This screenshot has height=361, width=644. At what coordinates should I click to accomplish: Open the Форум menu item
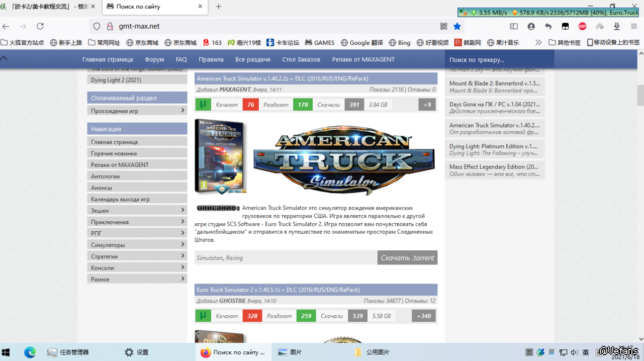tap(154, 59)
